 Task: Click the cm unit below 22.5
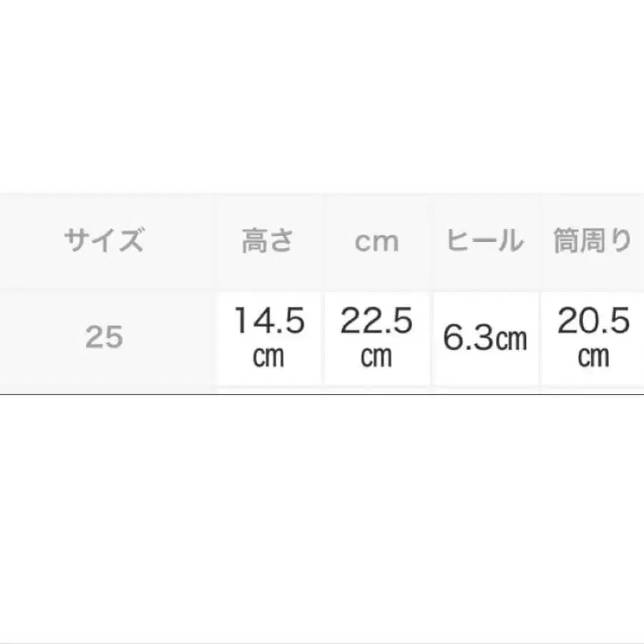point(376,356)
